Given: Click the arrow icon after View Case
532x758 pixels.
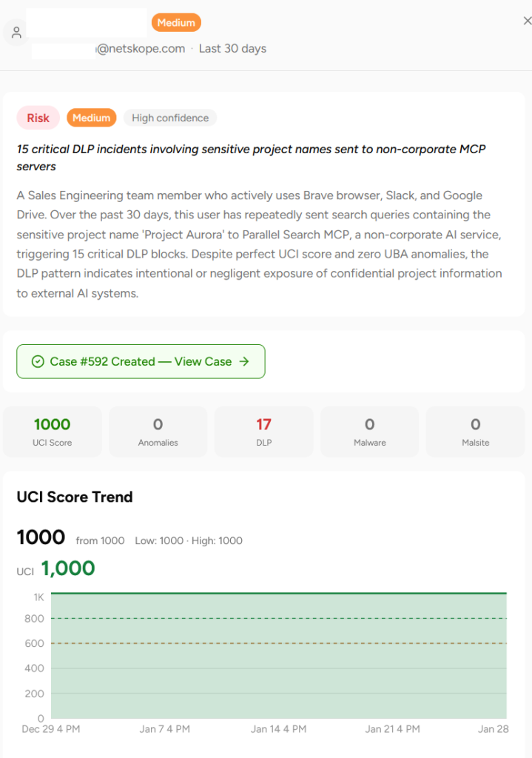Looking at the screenshot, I should point(244,361).
